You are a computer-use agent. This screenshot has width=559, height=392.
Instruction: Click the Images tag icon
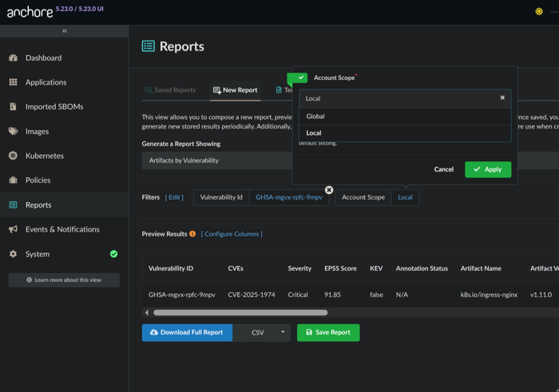tap(13, 131)
